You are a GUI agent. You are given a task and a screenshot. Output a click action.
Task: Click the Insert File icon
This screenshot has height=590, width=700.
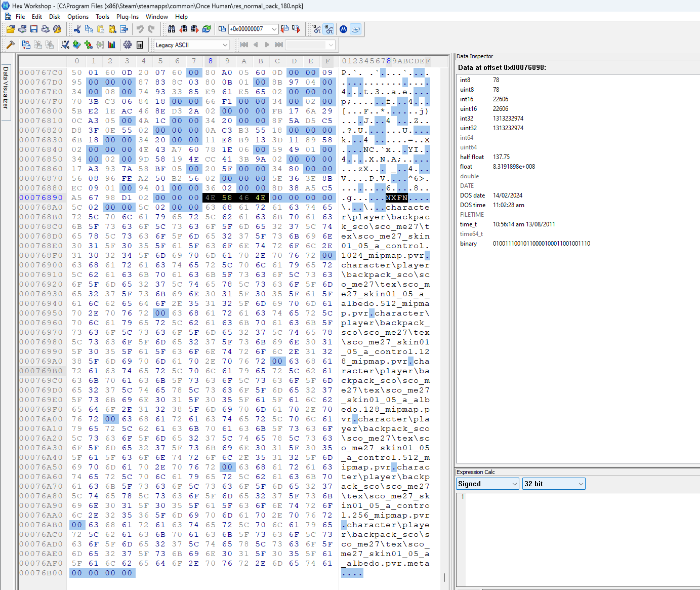click(124, 29)
